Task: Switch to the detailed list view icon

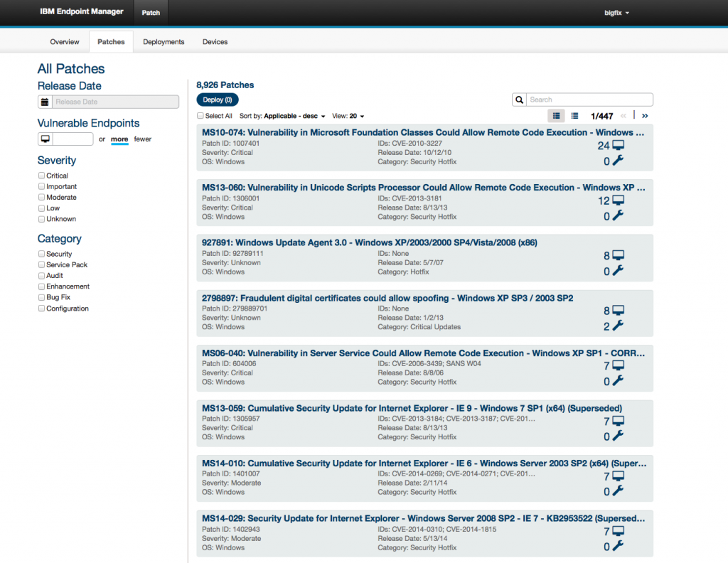Action: 557,115
